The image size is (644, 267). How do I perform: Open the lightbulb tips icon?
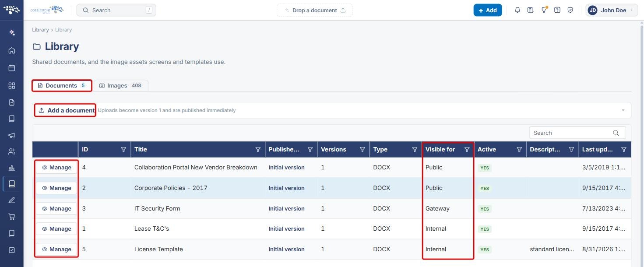(x=544, y=10)
